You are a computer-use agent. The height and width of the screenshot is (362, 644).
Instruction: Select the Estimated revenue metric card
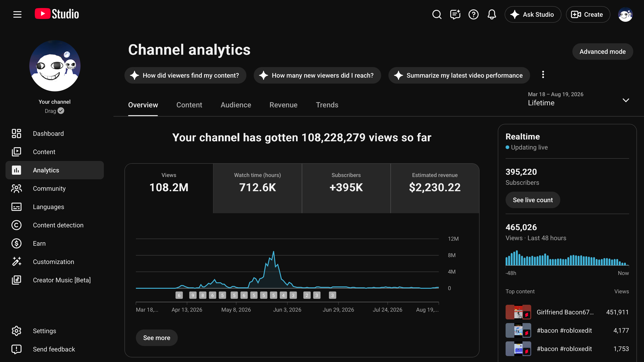pyautogui.click(x=435, y=188)
